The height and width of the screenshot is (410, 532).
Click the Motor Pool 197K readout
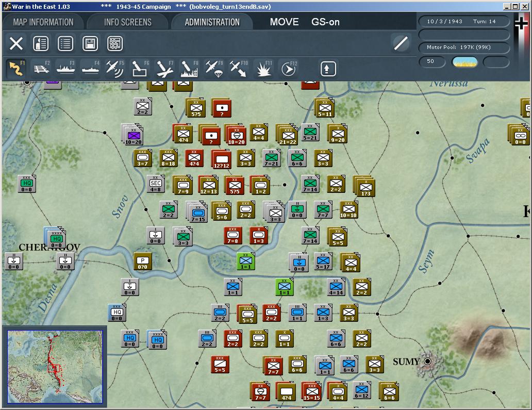[x=464, y=47]
